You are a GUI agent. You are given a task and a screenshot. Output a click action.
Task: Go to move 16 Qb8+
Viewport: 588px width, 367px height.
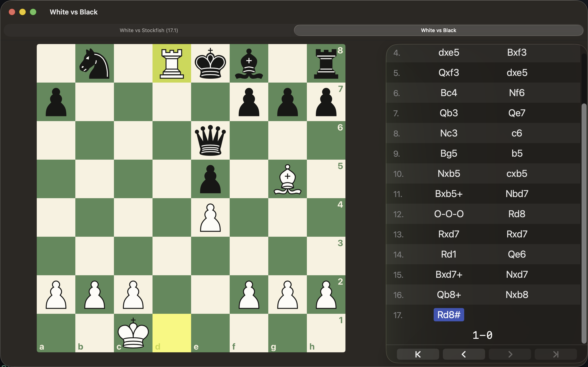pos(449,295)
